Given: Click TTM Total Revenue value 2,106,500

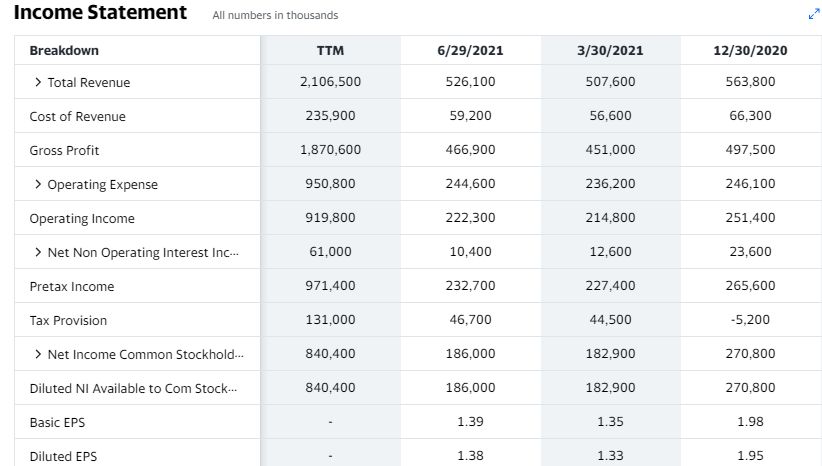Looking at the screenshot, I should click(330, 82).
